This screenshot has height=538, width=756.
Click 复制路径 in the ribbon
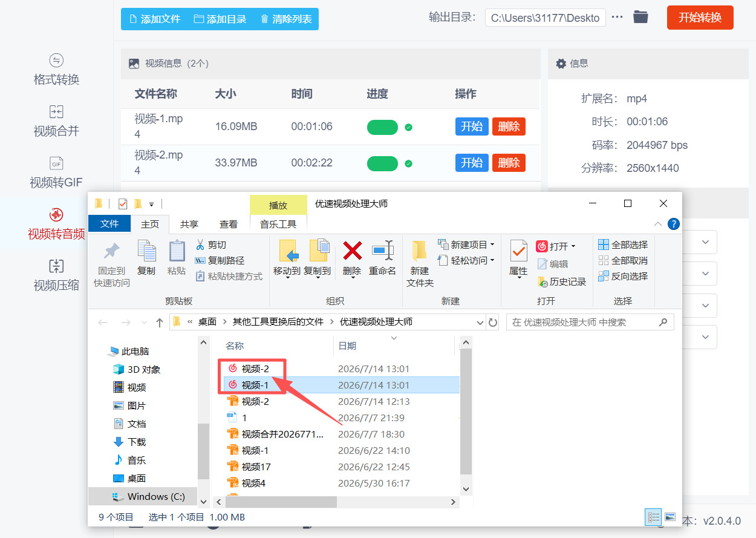[220, 260]
